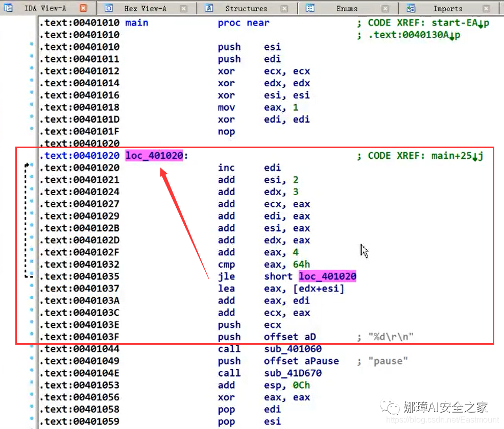Click the pop mnemonic at 00401059
This screenshot has width=504, height=429.
226,421
